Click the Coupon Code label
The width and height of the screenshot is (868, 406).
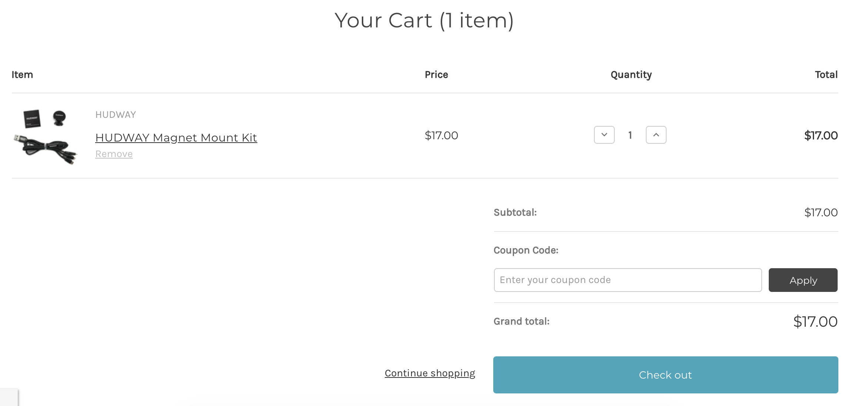(526, 250)
